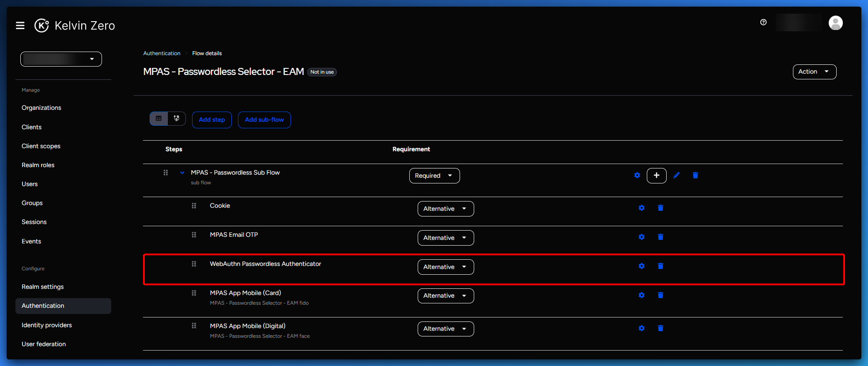Open the help question mark icon

point(763,22)
